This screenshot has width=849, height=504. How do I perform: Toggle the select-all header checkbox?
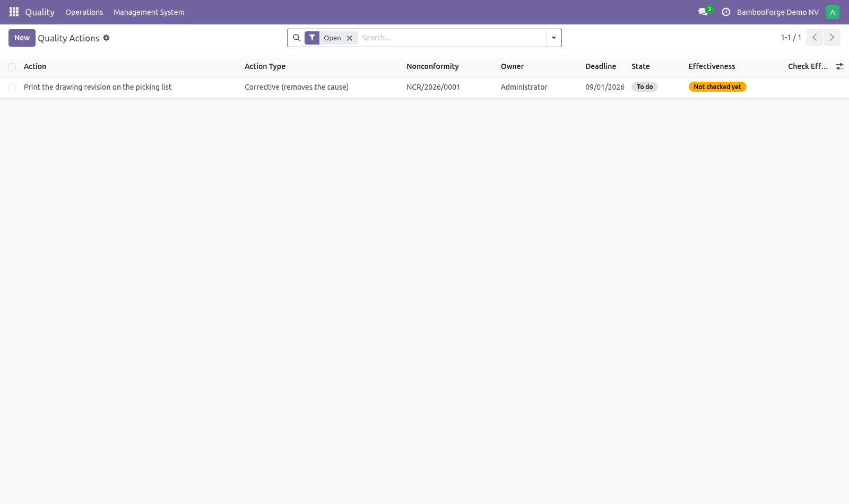[12, 67]
